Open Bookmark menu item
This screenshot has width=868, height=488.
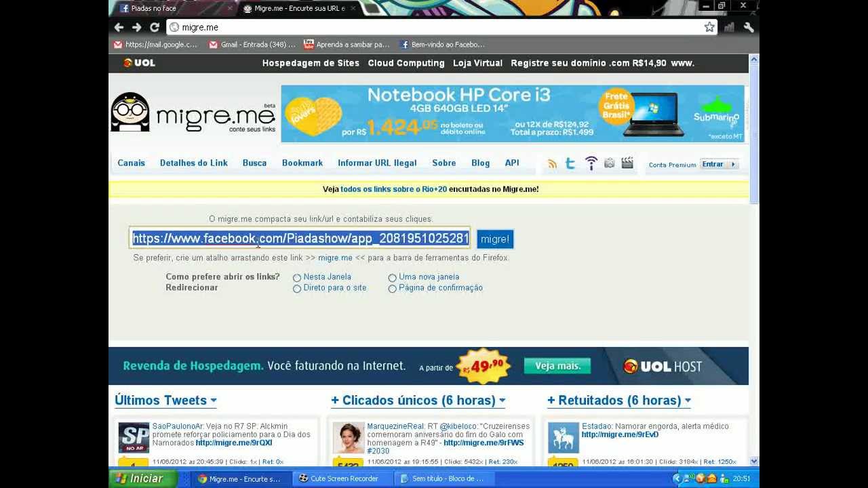tap(302, 163)
